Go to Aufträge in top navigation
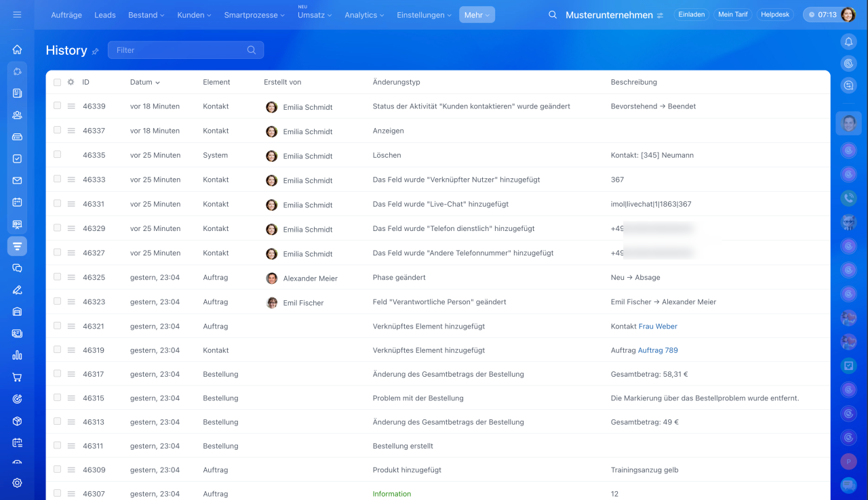Viewport: 868px width, 500px height. (66, 15)
